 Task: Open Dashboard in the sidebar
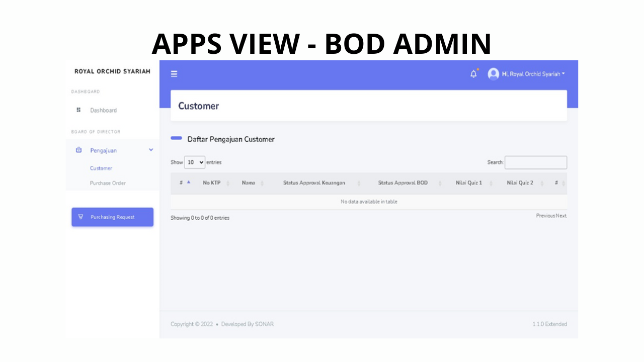pos(103,110)
